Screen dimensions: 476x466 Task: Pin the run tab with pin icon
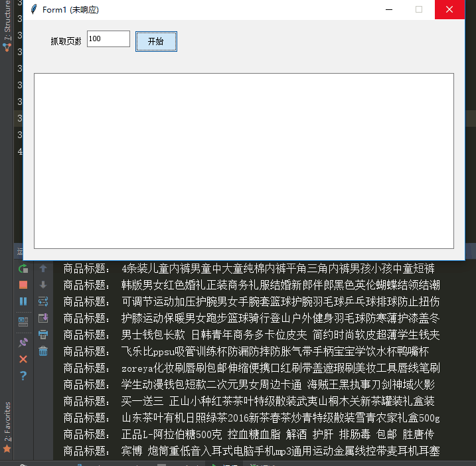tap(23, 343)
